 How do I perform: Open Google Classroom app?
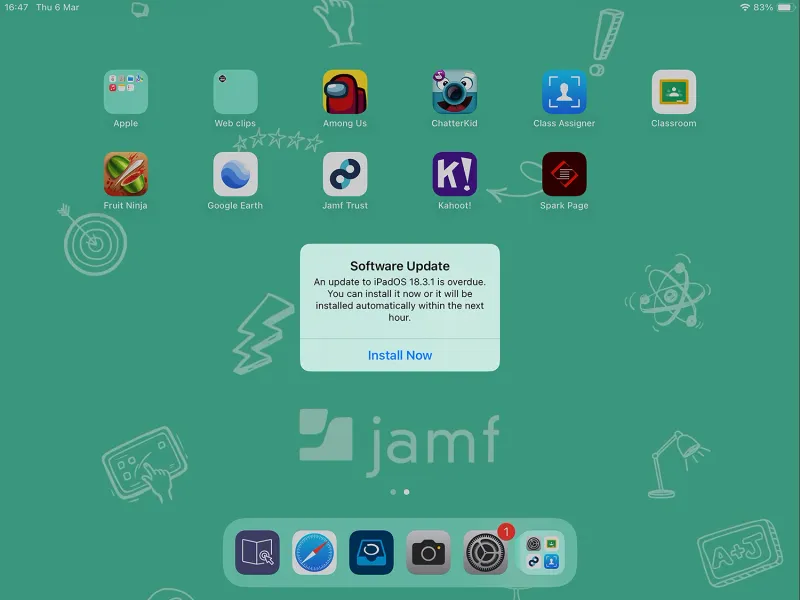(x=673, y=92)
